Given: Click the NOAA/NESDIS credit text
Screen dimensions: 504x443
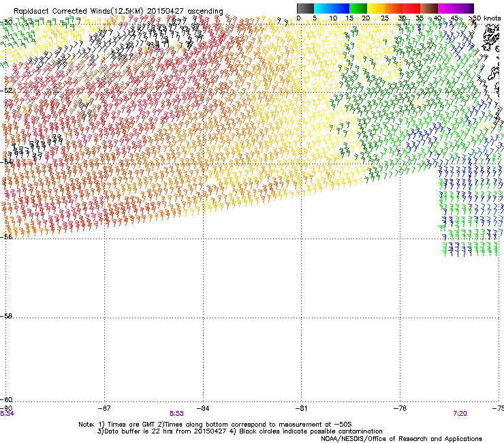Looking at the screenshot, I should click(401, 439).
